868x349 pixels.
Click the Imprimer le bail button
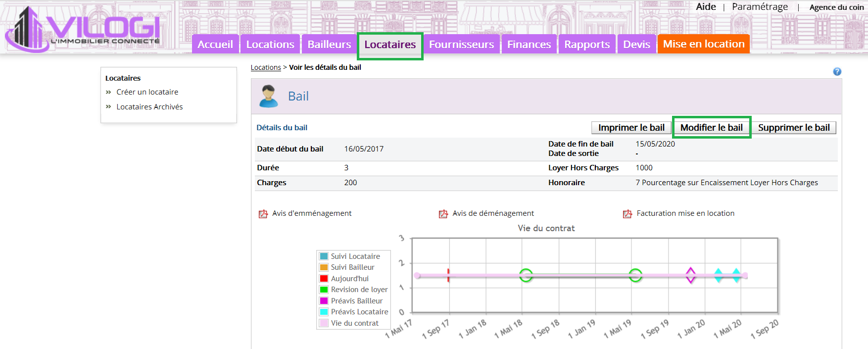pyautogui.click(x=631, y=128)
